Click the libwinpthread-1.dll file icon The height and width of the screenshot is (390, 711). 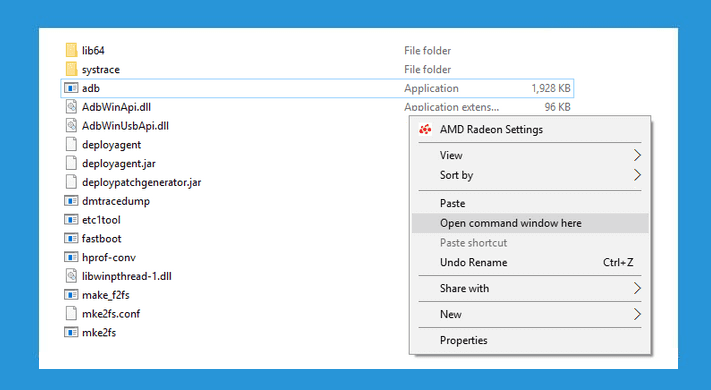pyautogui.click(x=71, y=276)
